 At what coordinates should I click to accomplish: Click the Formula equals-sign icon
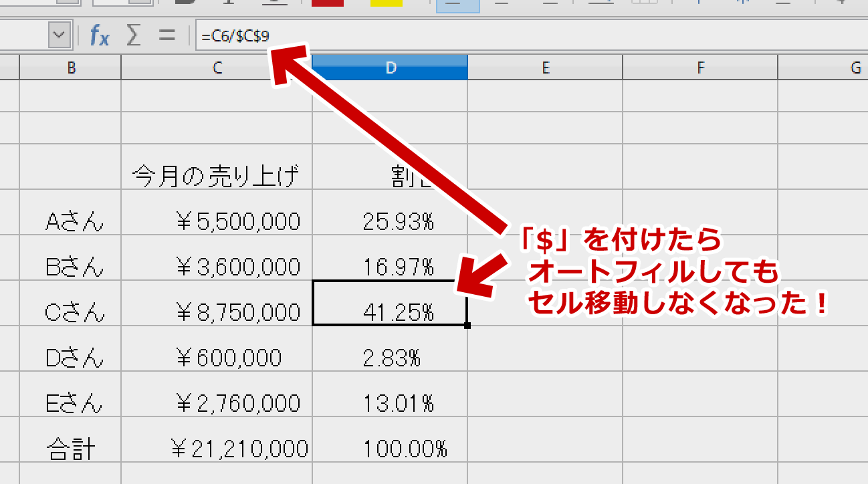[x=167, y=35]
